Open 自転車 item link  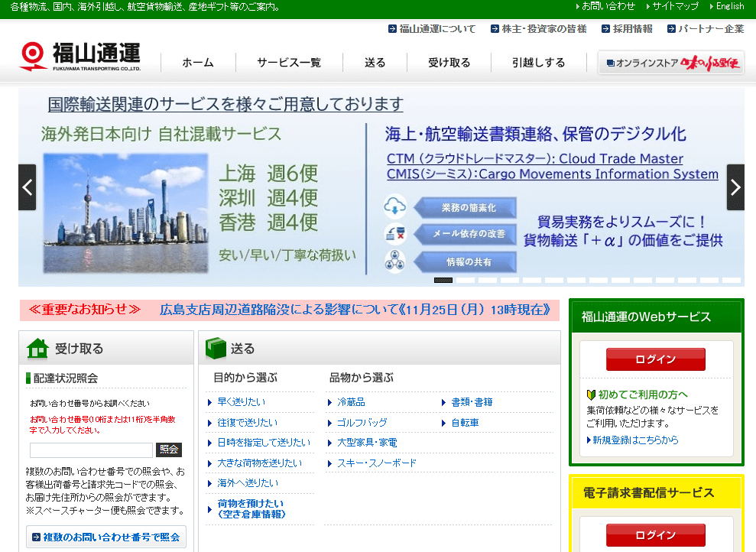pos(466,423)
